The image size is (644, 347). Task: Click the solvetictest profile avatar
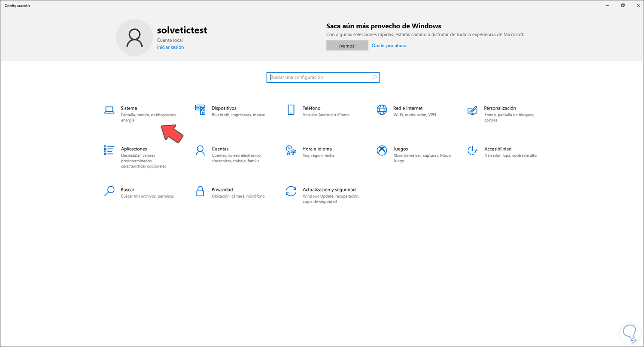135,38
